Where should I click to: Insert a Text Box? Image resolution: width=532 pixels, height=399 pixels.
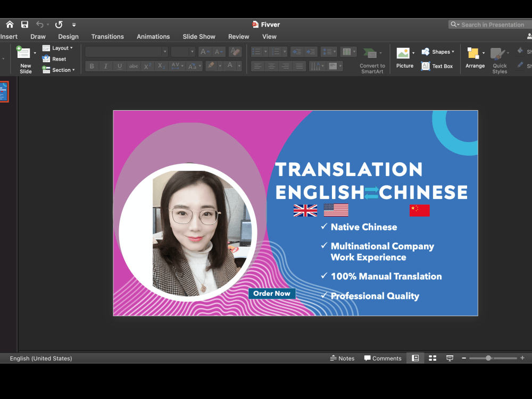(x=437, y=66)
